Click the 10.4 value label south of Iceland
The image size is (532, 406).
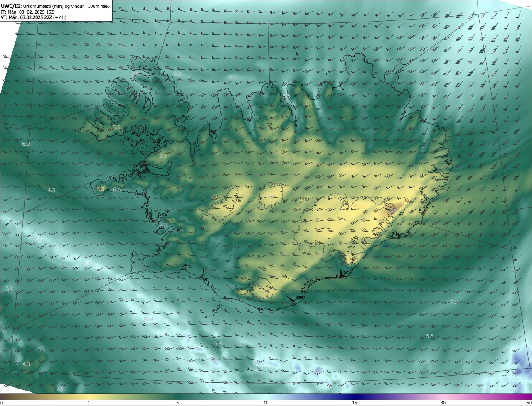pyautogui.click(x=148, y=319)
